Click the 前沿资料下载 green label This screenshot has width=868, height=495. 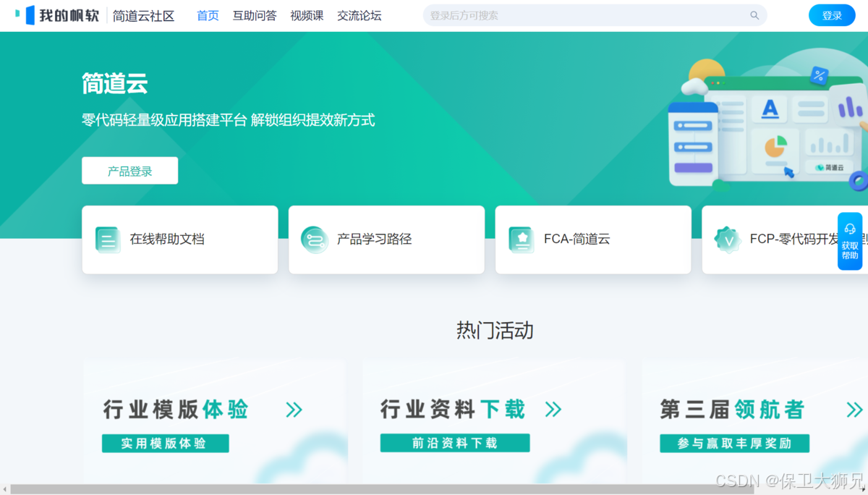(x=455, y=443)
